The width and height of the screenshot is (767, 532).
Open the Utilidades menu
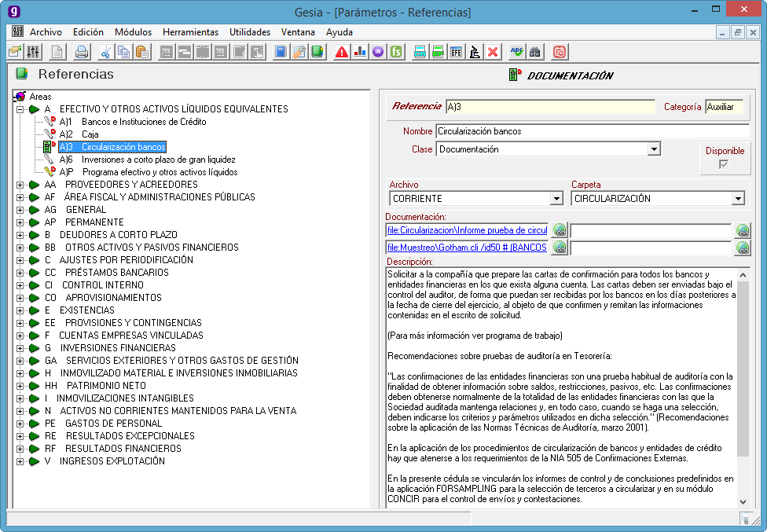249,32
